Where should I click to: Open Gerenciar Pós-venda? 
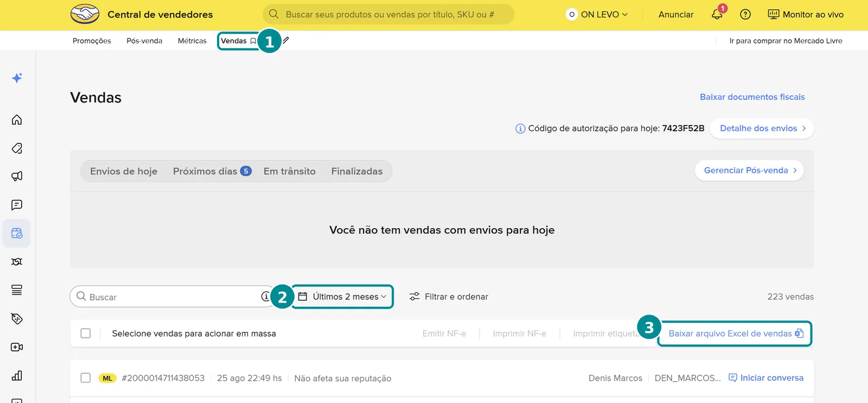749,171
